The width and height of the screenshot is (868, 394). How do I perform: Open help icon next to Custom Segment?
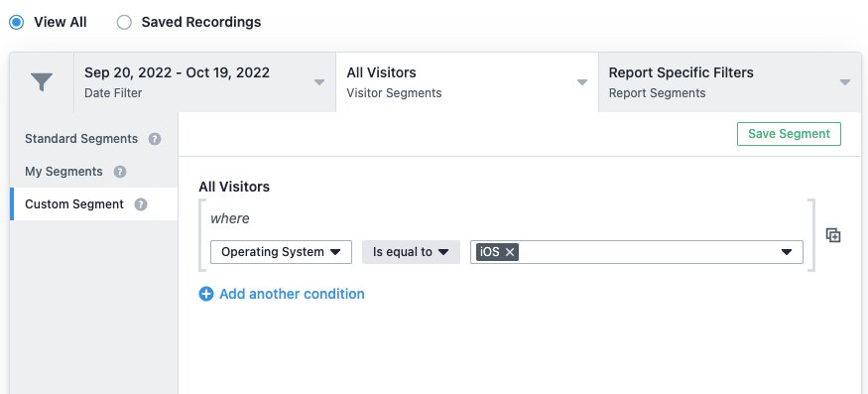point(141,204)
